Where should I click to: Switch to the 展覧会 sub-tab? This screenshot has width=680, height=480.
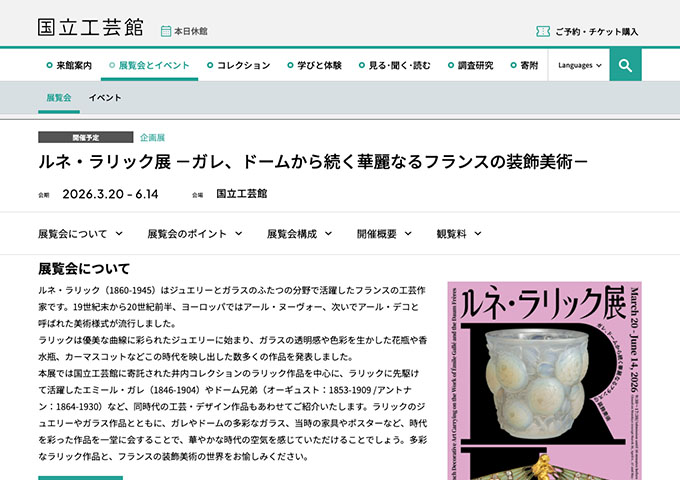pyautogui.click(x=59, y=98)
